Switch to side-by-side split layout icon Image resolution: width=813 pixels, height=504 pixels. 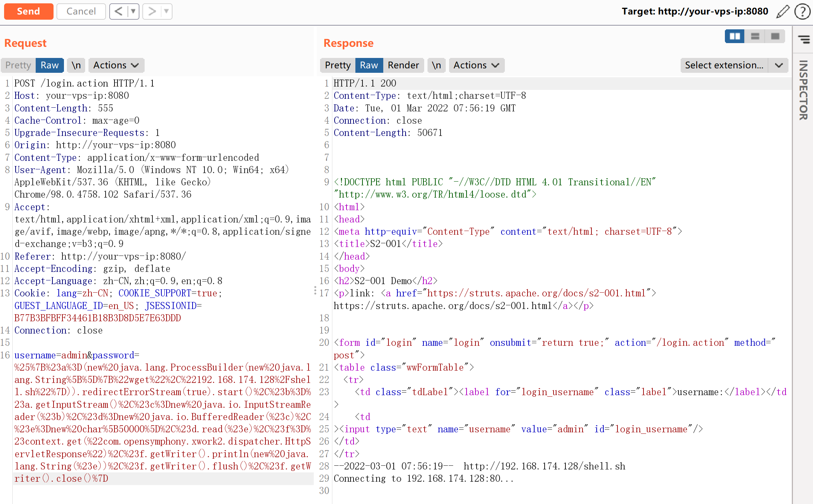[x=735, y=36]
